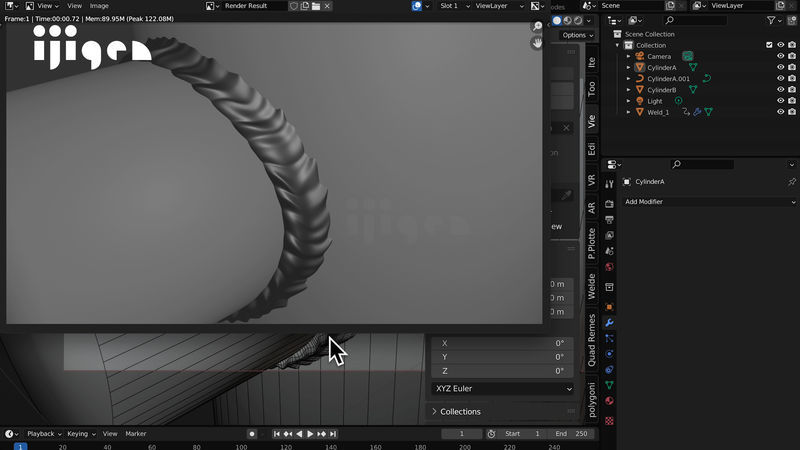Open the View Layer properties tab icon

click(x=609, y=235)
